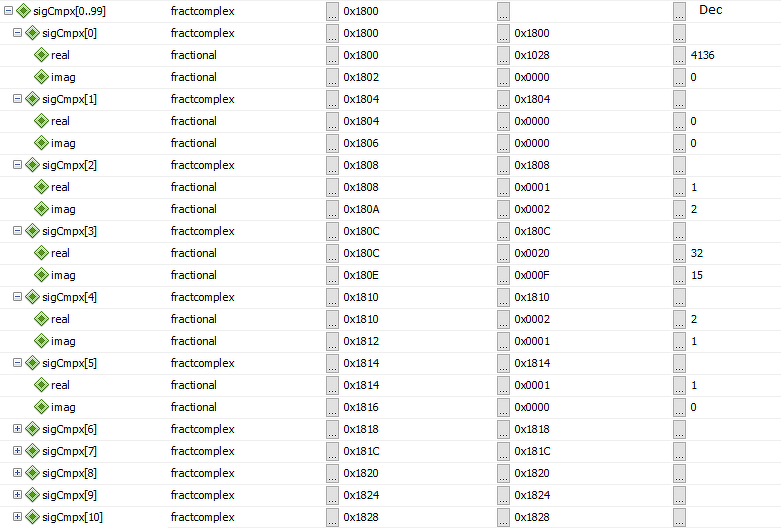
Task: Click the icon next to sigCmpx[7]
Action: (32, 451)
